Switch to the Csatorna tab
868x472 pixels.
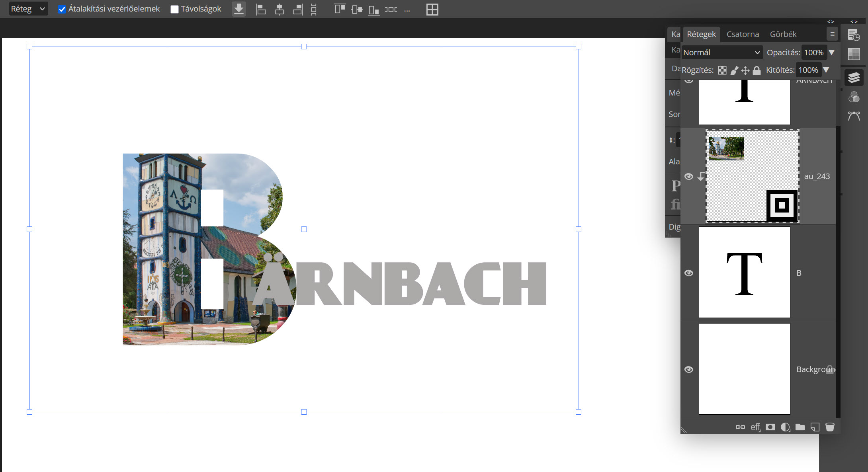(x=743, y=34)
